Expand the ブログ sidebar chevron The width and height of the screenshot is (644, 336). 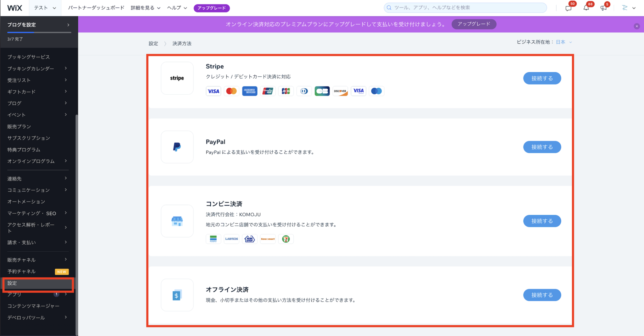coord(66,103)
